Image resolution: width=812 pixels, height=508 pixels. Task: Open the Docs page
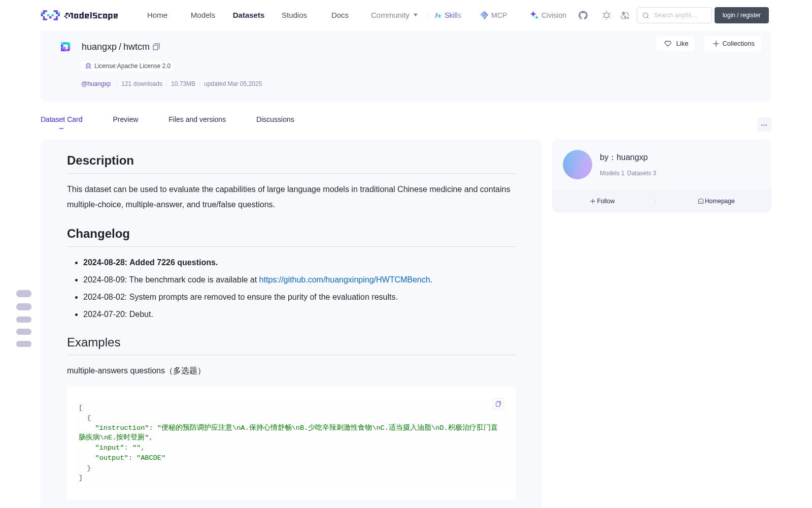pos(340,15)
